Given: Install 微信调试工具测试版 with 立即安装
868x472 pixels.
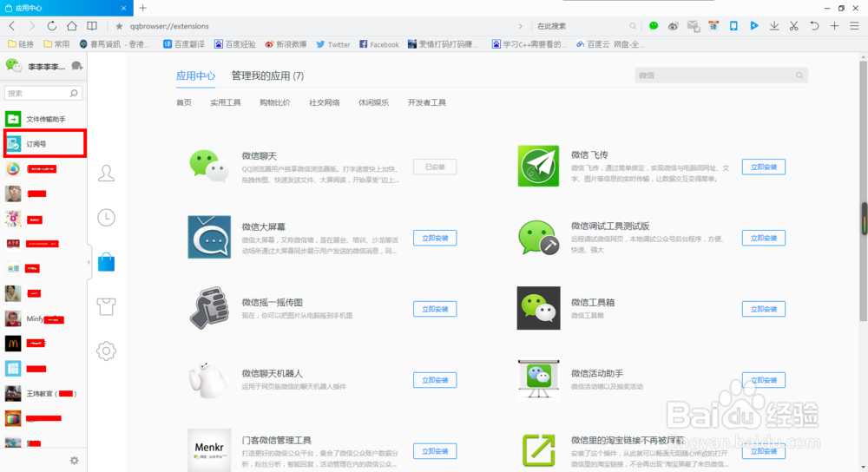Looking at the screenshot, I should click(x=763, y=238).
